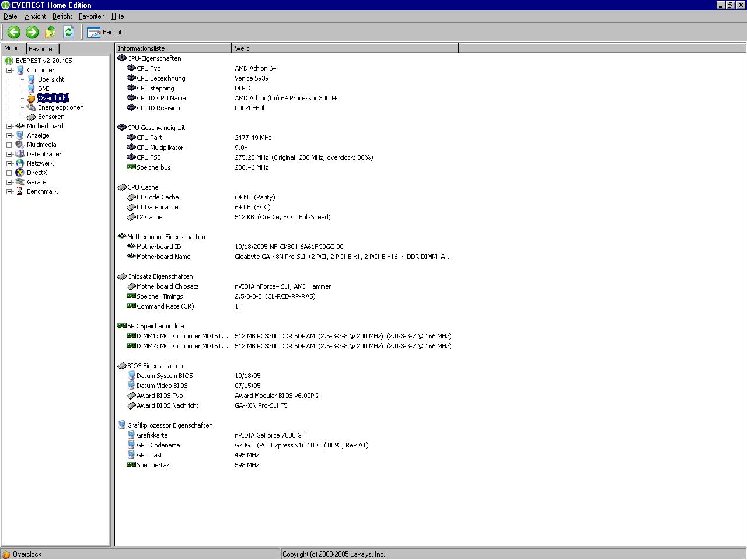This screenshot has height=560, width=747.
Task: Click the Up one level toolbar icon
Action: (50, 32)
